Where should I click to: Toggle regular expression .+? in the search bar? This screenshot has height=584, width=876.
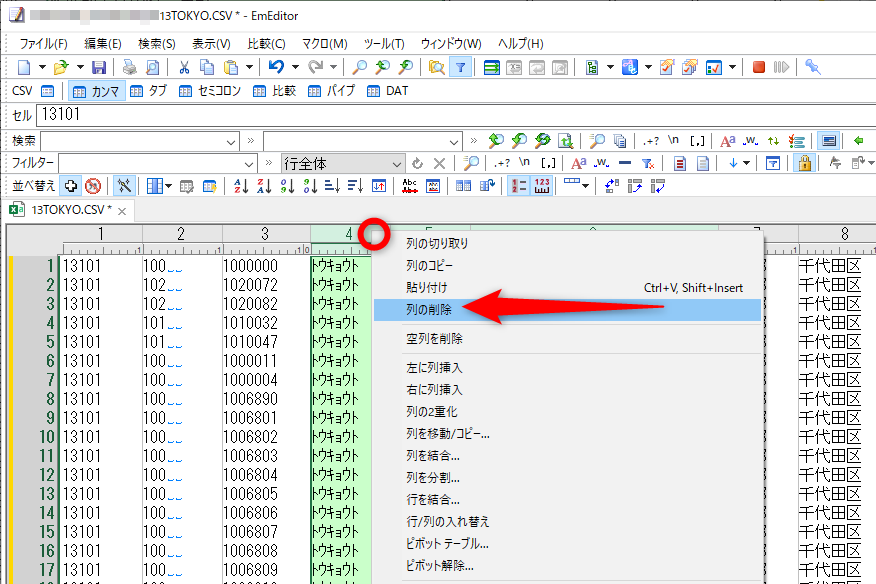[651, 141]
